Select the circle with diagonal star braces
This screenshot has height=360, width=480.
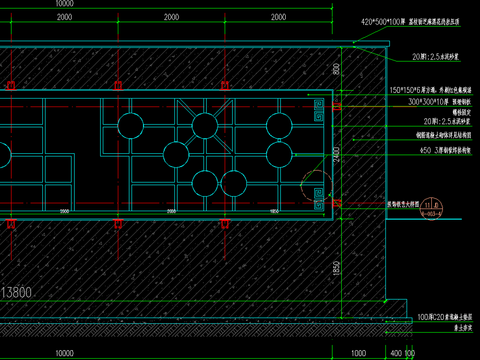coord(205,126)
